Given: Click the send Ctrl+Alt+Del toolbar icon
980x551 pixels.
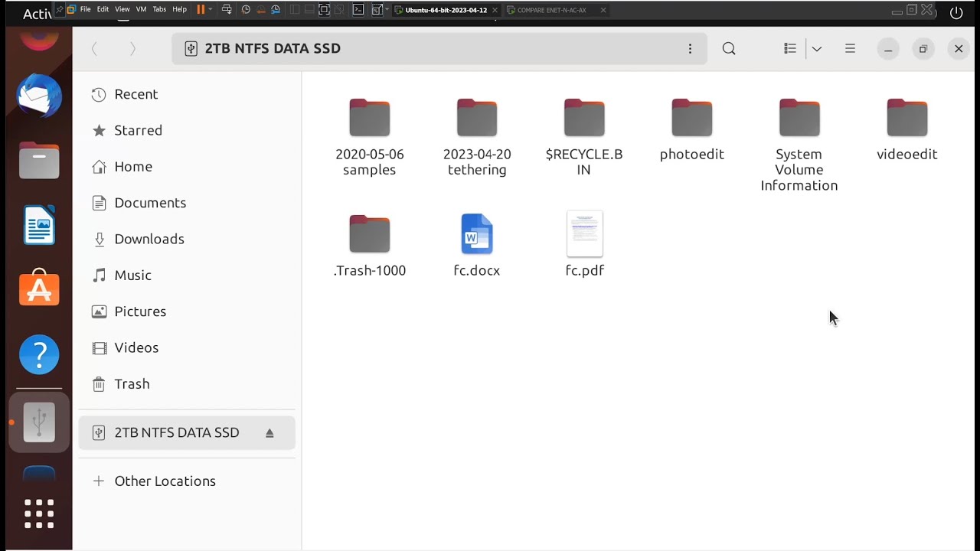Looking at the screenshot, I should (x=227, y=9).
